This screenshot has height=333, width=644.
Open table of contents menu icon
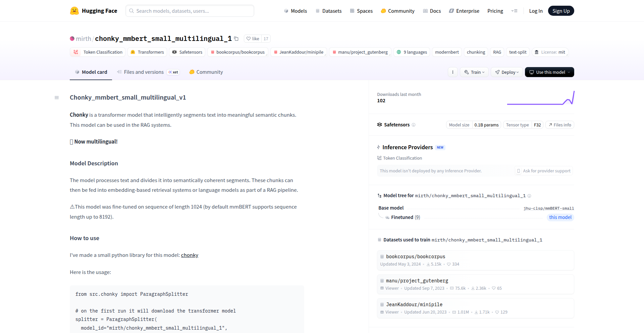[57, 98]
